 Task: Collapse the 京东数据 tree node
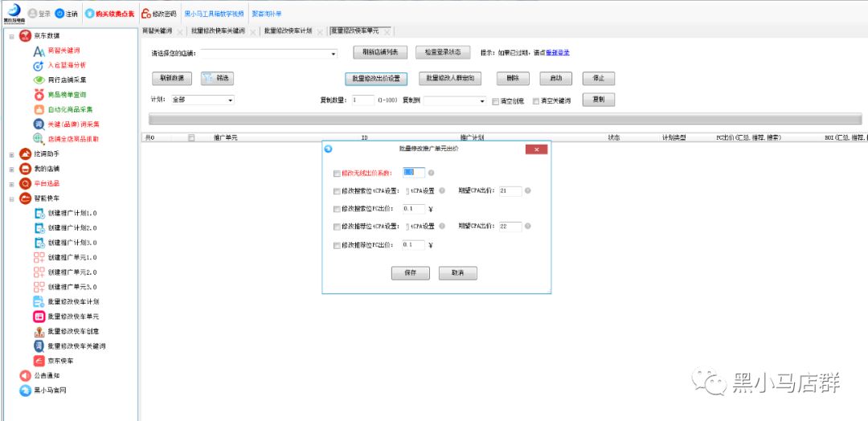click(11, 36)
